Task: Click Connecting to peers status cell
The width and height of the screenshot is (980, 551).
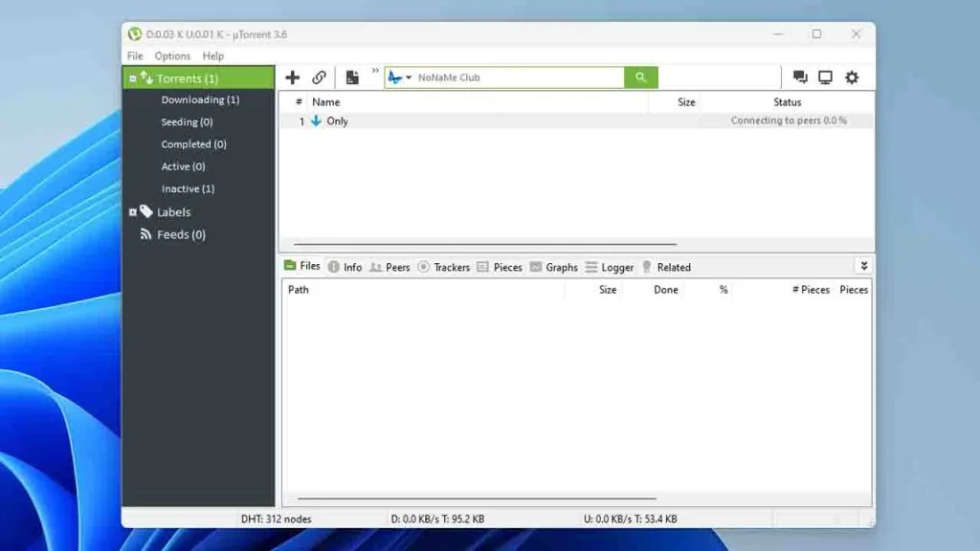Action: (x=789, y=121)
